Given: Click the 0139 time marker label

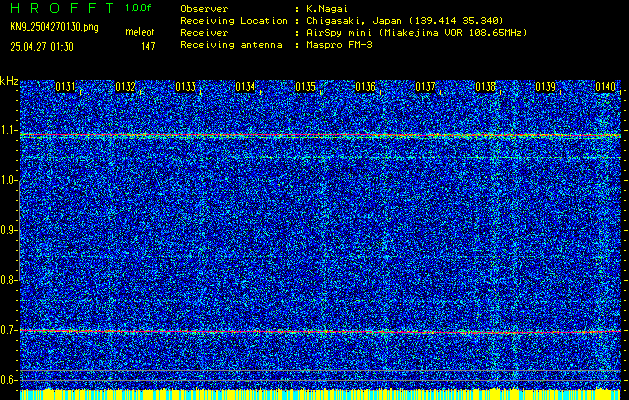Looking at the screenshot, I should click(x=546, y=87).
